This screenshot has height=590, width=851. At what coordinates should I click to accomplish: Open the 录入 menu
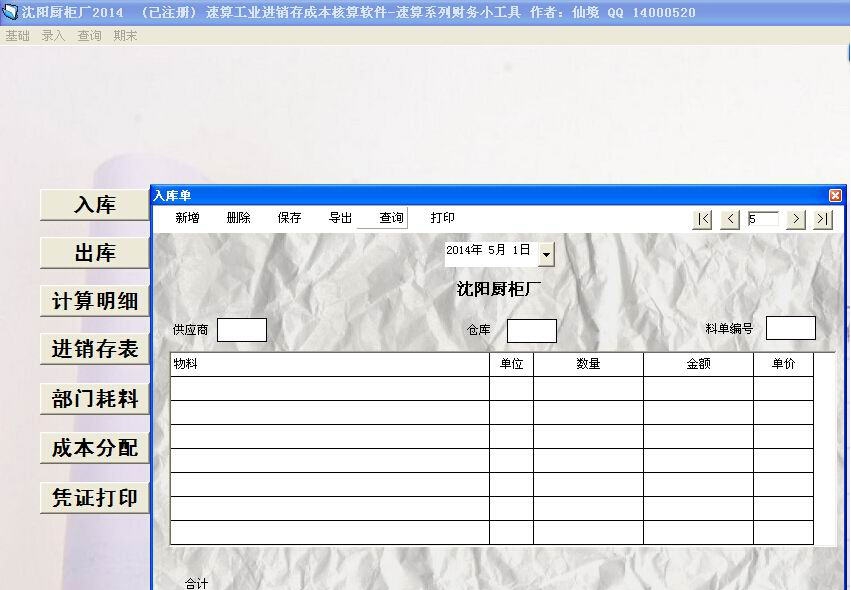(x=53, y=36)
